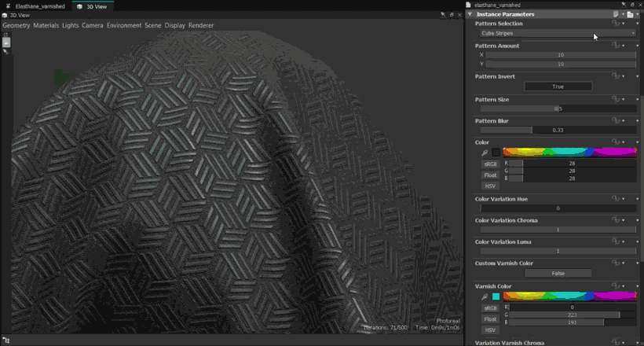Click Pattern Size's function graph icon
This screenshot has width=644, height=346.
[616, 99]
